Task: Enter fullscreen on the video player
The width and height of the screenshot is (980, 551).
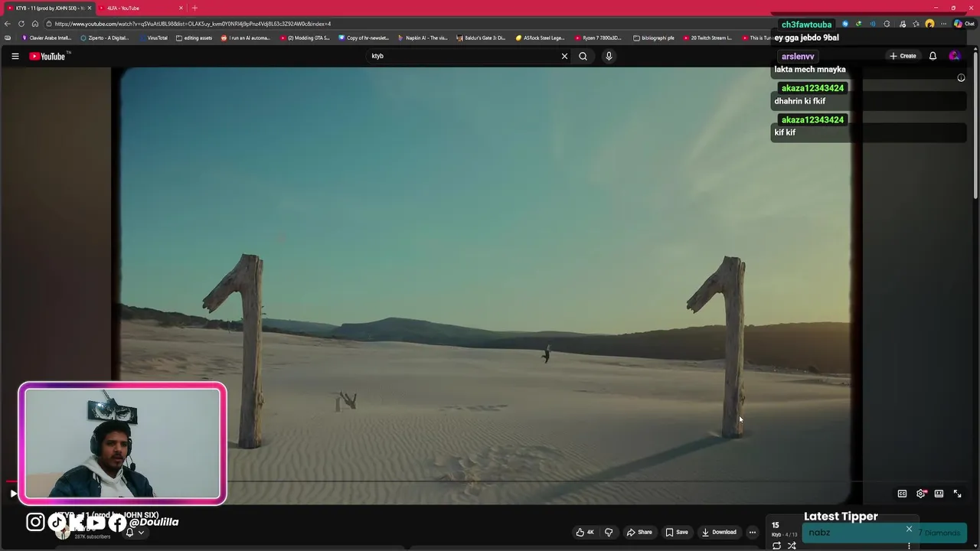Action: coord(957,494)
